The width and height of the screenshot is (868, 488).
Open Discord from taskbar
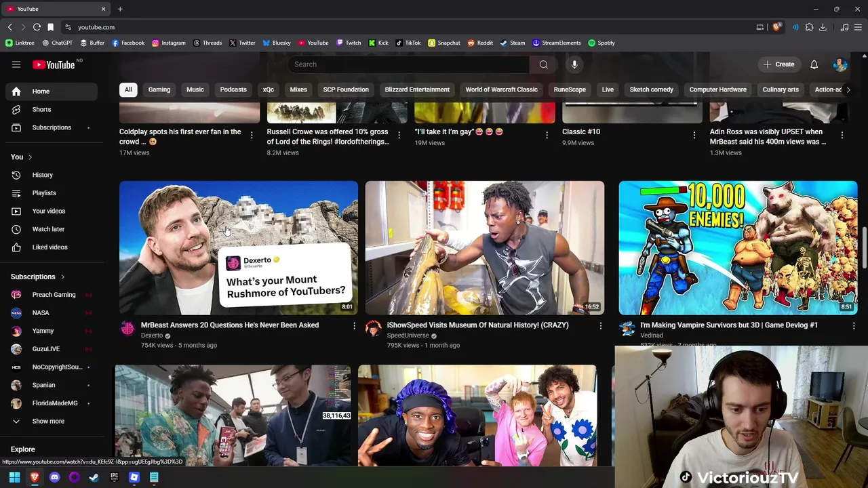[54, 477]
